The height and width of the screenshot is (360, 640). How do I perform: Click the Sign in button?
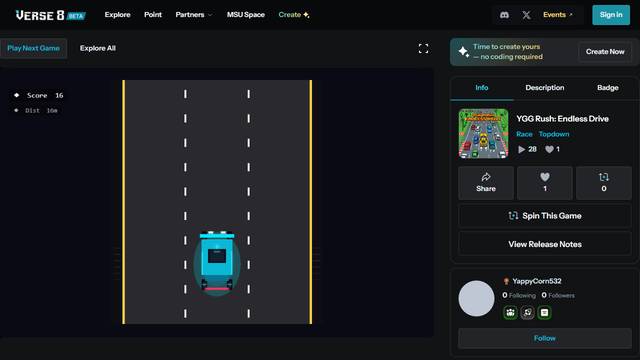611,15
